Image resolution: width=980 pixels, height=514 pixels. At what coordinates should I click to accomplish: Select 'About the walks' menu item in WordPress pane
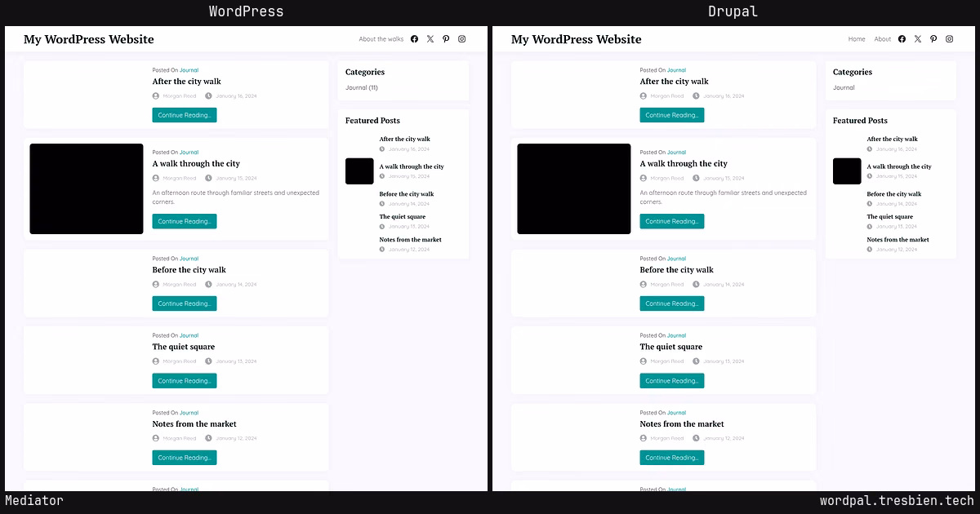coord(381,39)
